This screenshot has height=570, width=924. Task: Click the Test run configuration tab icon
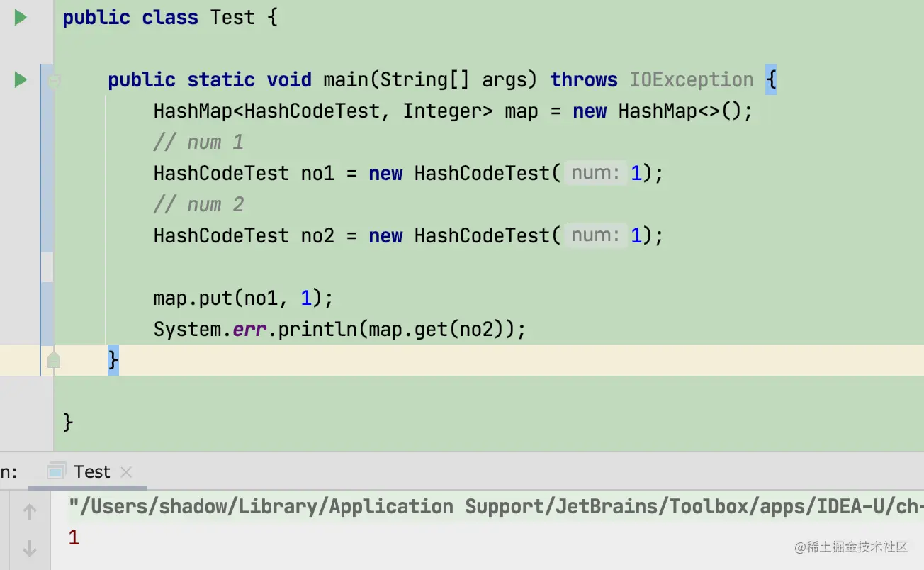(56, 471)
